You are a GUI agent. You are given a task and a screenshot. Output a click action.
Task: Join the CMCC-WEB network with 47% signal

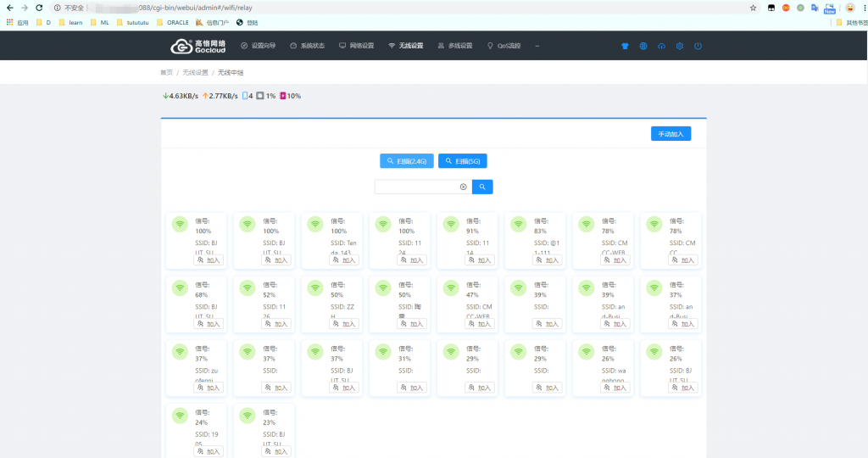click(x=480, y=324)
